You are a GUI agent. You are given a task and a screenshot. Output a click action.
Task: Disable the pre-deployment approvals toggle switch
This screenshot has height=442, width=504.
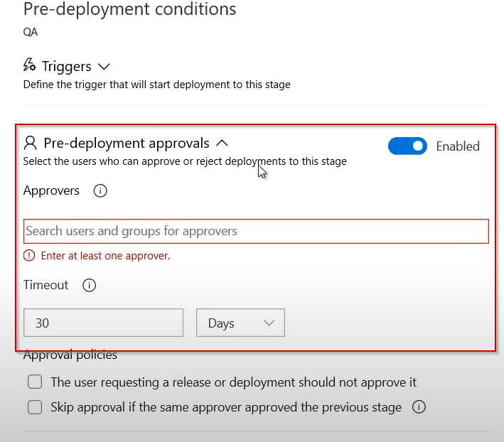[407, 146]
